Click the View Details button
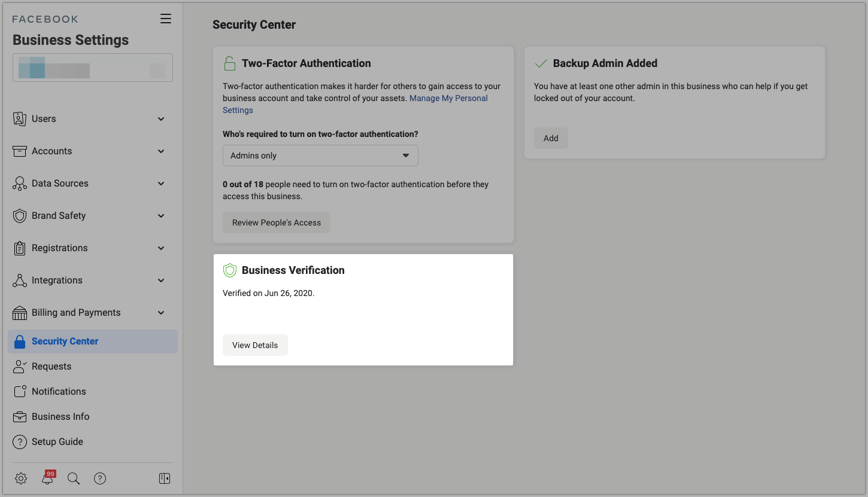 click(255, 345)
